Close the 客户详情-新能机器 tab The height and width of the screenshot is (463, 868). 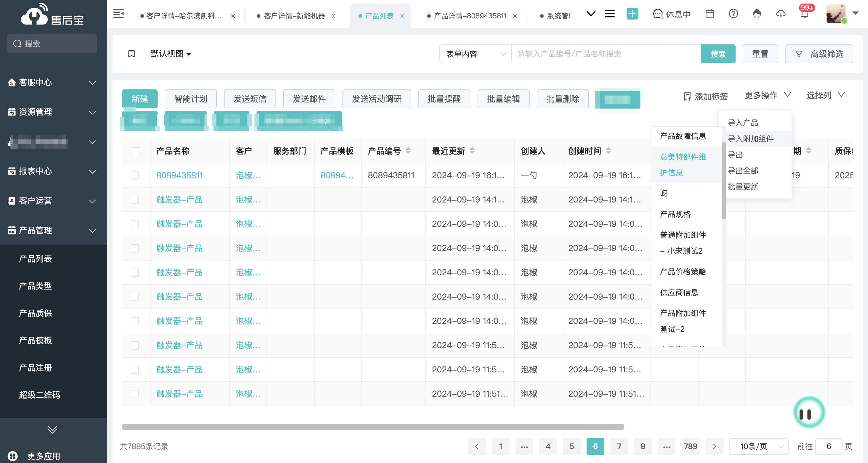pos(333,16)
